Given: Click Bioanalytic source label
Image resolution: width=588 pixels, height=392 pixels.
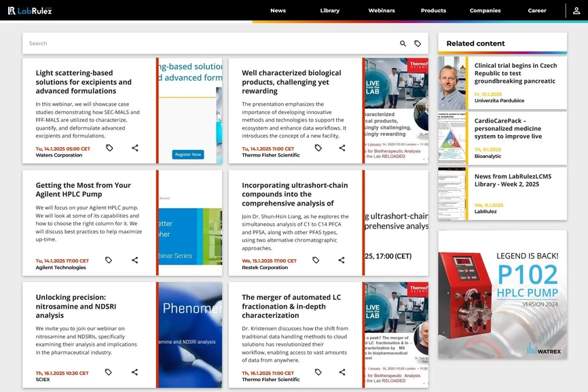Looking at the screenshot, I should [x=488, y=156].
